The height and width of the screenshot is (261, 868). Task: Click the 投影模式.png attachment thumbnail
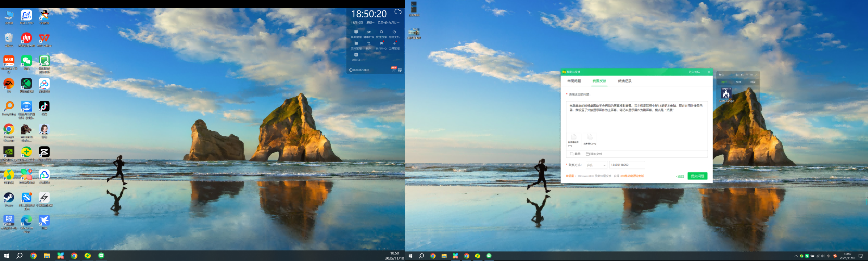590,138
